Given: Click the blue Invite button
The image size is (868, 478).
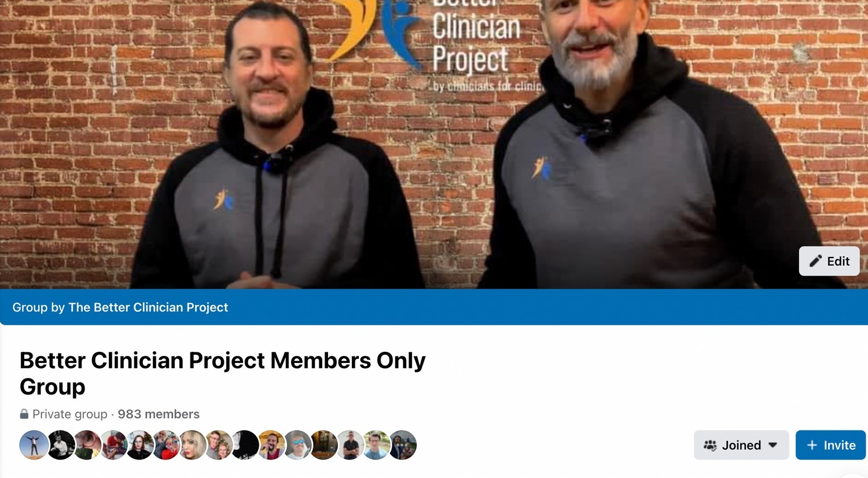Looking at the screenshot, I should coord(830,445).
